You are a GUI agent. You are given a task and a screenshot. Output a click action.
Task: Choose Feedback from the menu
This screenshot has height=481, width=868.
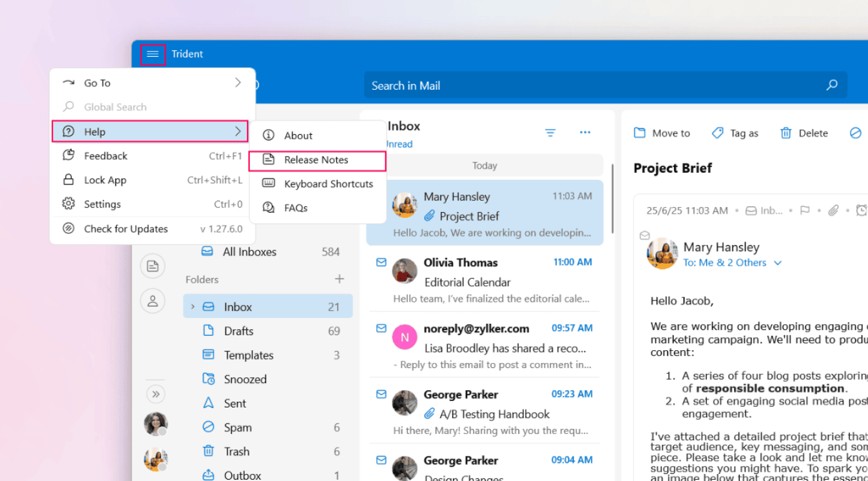pos(152,156)
